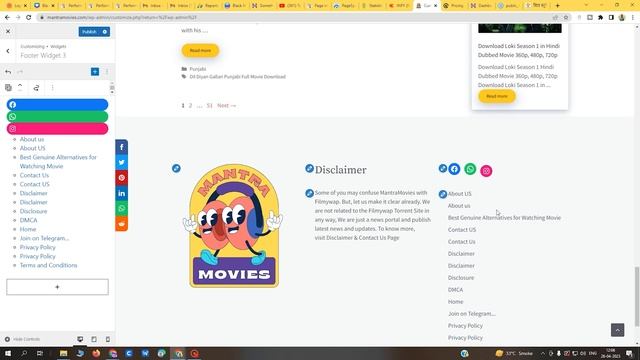Click 'Terms and Conditions' in sidebar list
Viewport: 640px width, 360px height.
tap(49, 265)
